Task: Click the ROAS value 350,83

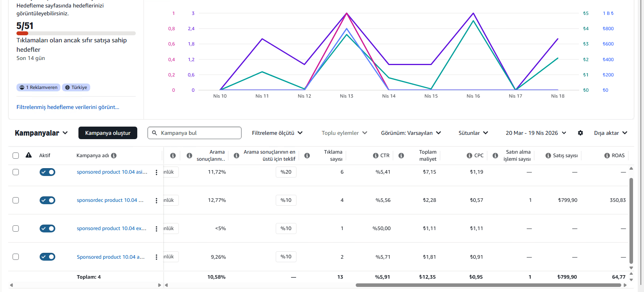Action: (618, 200)
